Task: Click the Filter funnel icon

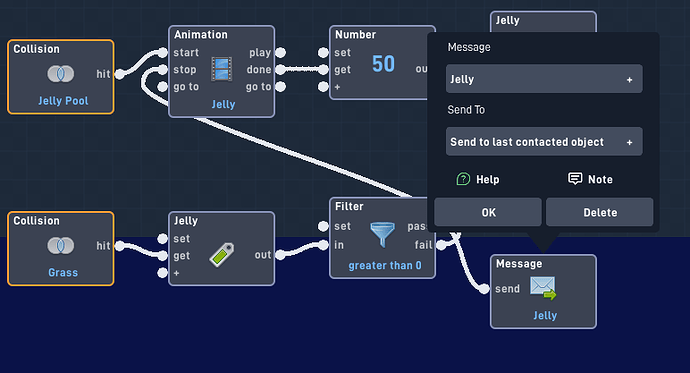Action: click(382, 234)
